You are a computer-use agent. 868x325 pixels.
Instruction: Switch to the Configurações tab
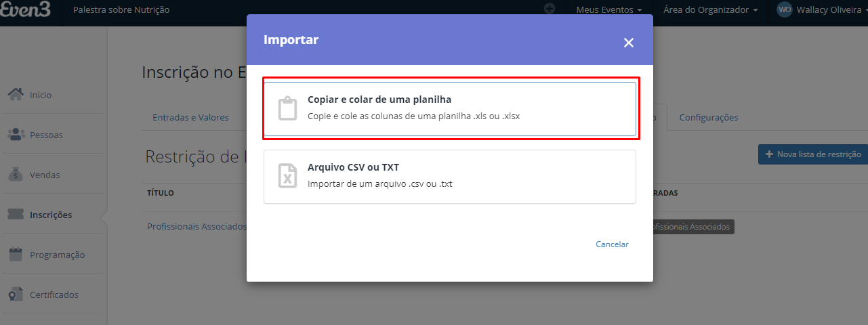pyautogui.click(x=709, y=117)
